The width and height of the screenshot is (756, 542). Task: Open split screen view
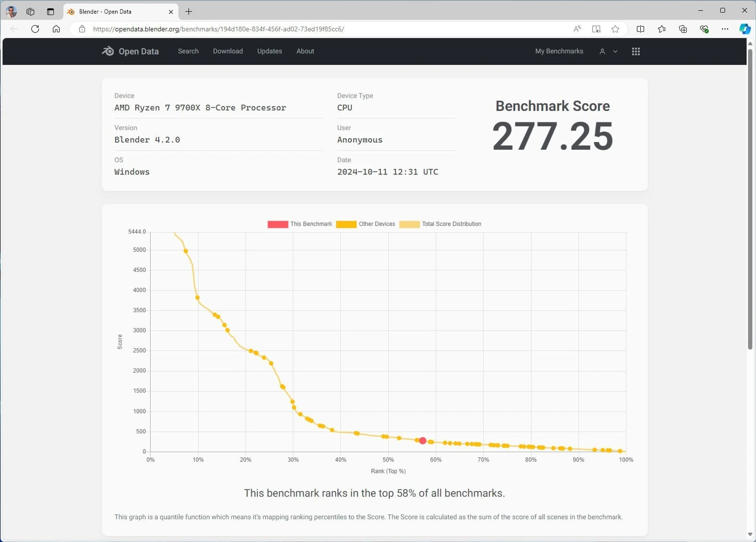coord(641,29)
